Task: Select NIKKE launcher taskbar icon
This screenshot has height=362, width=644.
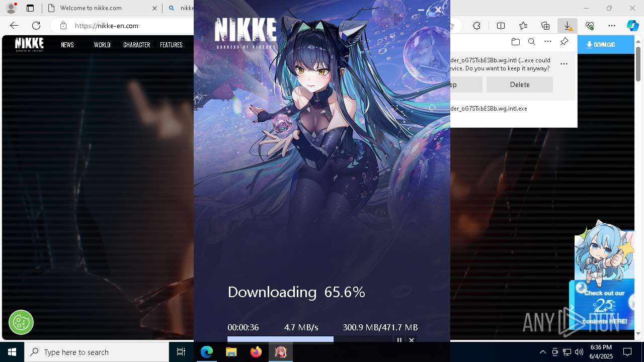Action: [281, 352]
